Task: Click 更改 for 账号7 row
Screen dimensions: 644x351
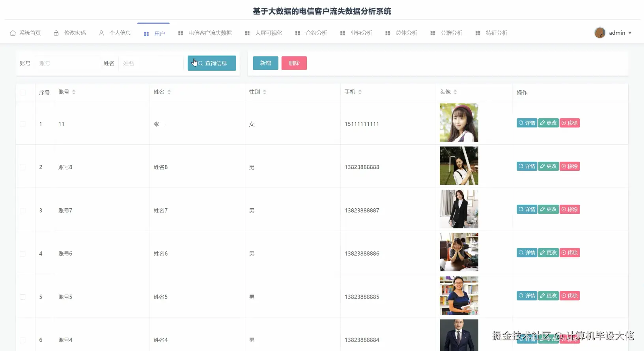Action: click(x=549, y=209)
